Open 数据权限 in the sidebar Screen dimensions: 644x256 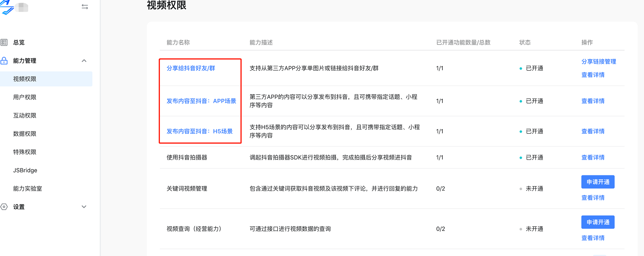[x=25, y=134]
